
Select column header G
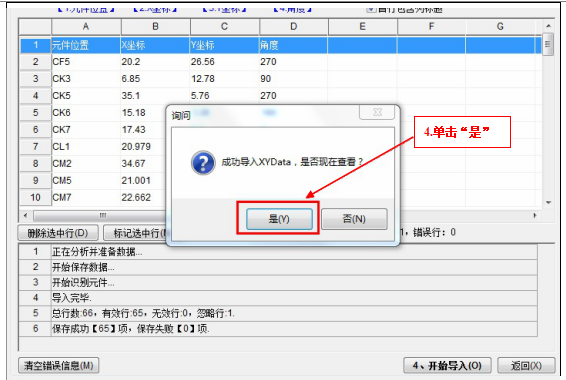pos(500,27)
